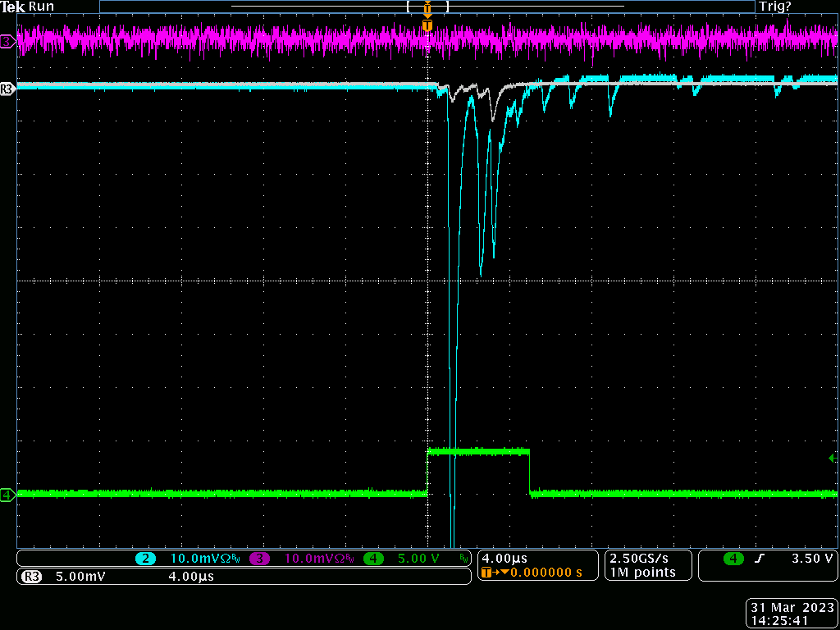Click the orange trigger position marker T
This screenshot has width=840, height=630.
(x=427, y=26)
